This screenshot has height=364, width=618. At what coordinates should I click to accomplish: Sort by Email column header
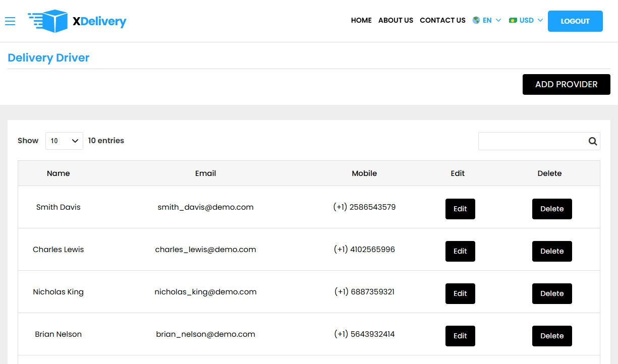pyautogui.click(x=205, y=173)
